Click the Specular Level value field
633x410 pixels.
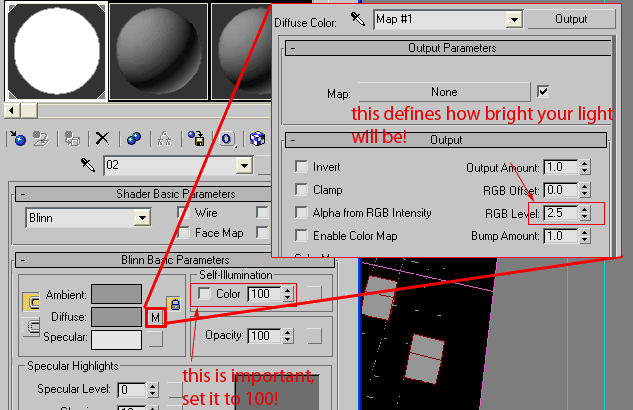(132, 390)
